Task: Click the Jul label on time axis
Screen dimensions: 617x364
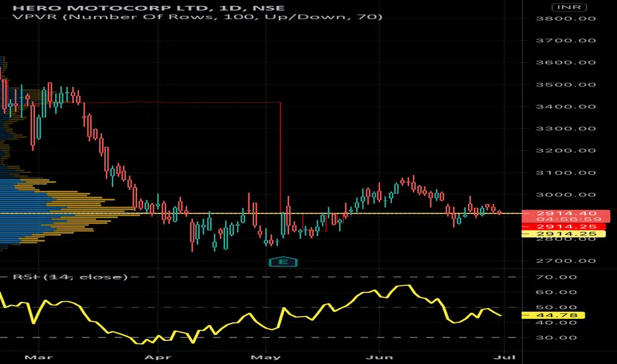Action: pos(504,357)
